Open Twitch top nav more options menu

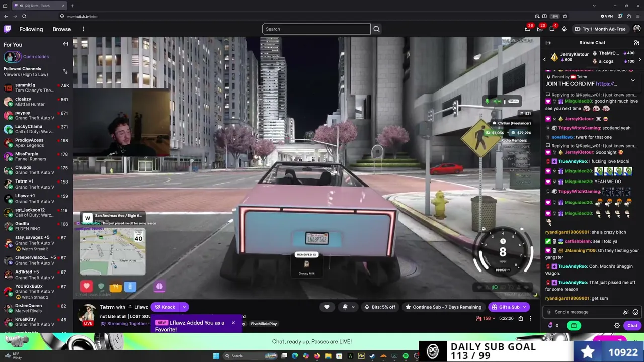pyautogui.click(x=83, y=29)
